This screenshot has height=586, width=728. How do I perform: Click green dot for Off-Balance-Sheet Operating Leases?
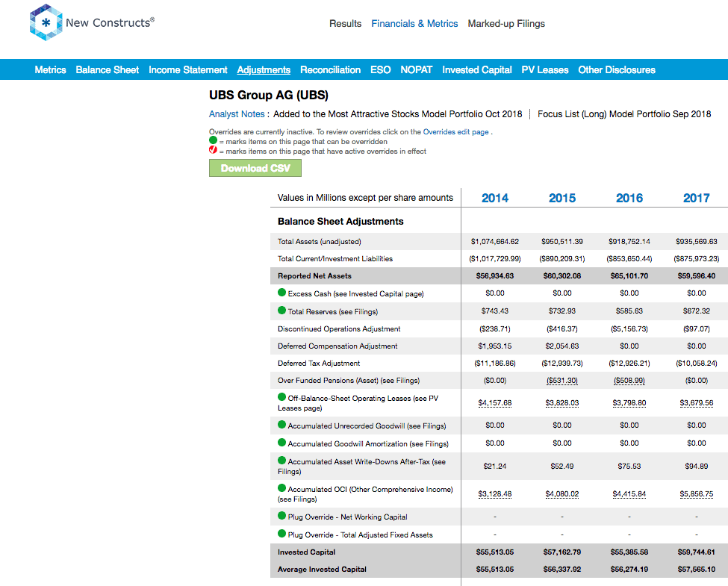tap(281, 397)
